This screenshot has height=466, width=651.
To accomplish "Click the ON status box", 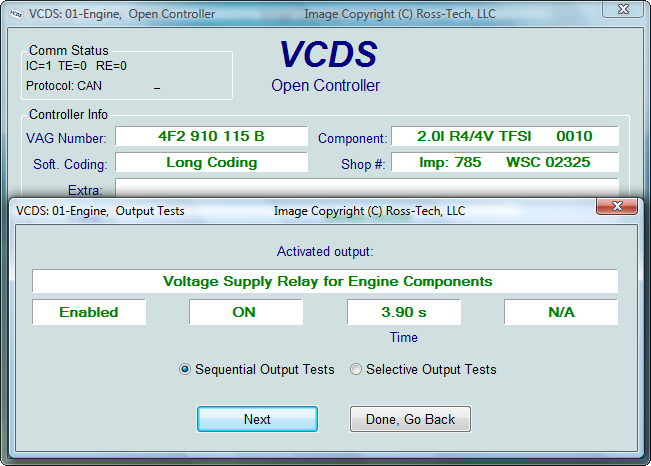I will [x=246, y=312].
